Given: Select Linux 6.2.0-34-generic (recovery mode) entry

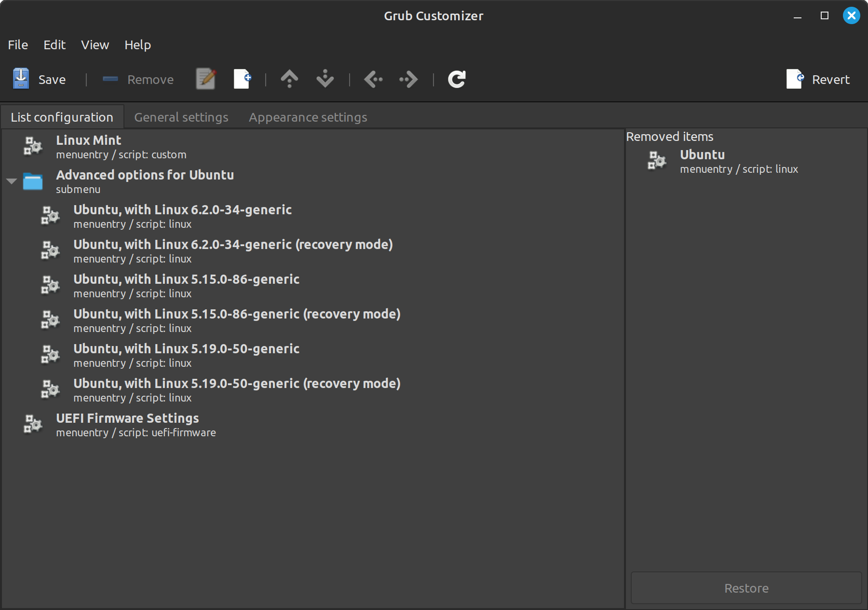Looking at the screenshot, I should (x=312, y=251).
